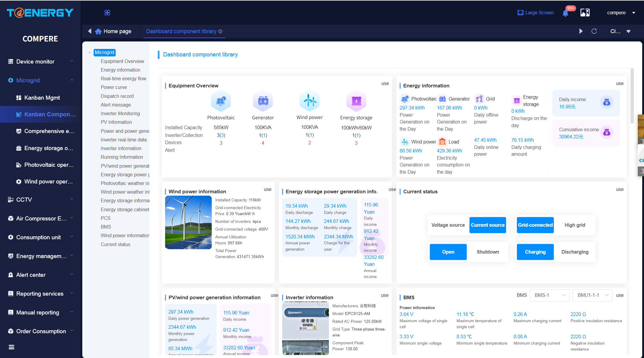The width and height of the screenshot is (644, 358).
Task: Open the BMS-1 dropdown
Action: click(550, 295)
